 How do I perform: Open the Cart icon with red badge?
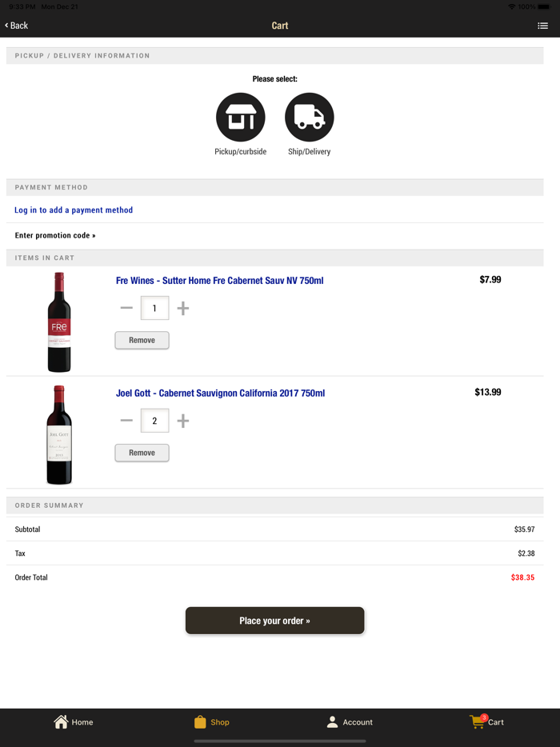pos(477,721)
